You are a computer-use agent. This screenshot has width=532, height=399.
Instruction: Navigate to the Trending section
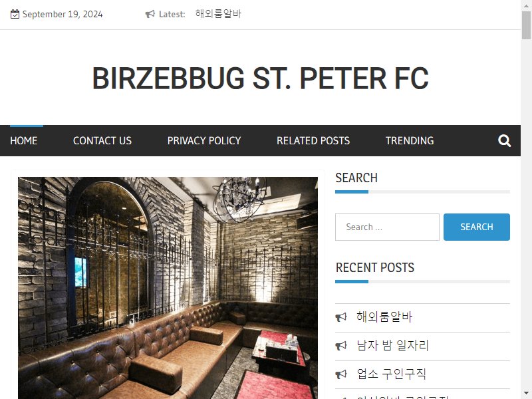coord(410,140)
